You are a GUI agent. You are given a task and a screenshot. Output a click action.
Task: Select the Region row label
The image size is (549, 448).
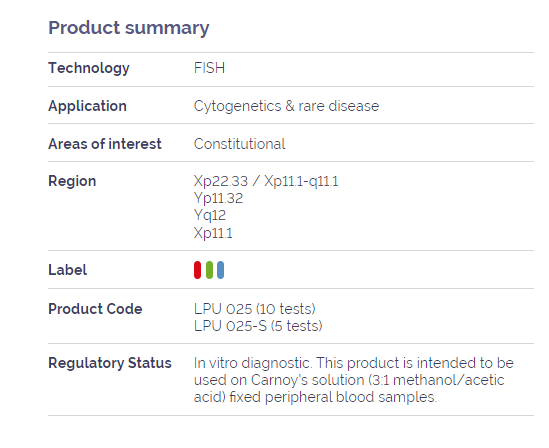72,181
